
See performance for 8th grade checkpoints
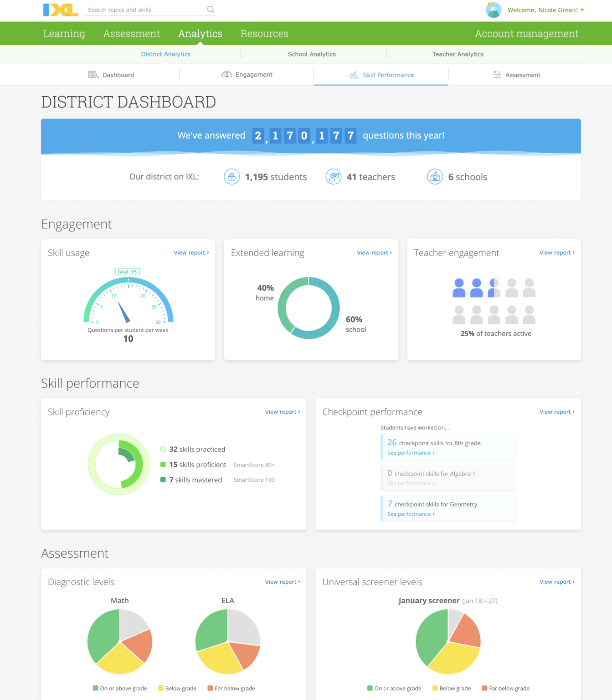tap(411, 453)
